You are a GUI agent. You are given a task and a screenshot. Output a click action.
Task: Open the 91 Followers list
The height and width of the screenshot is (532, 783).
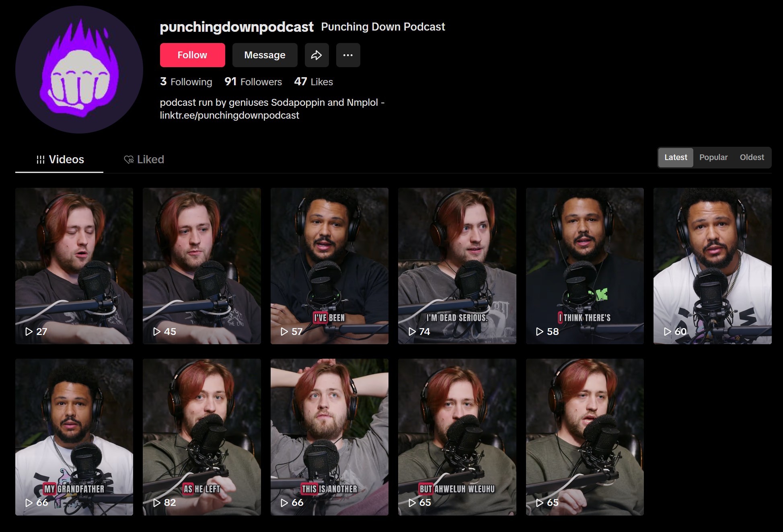coord(253,82)
